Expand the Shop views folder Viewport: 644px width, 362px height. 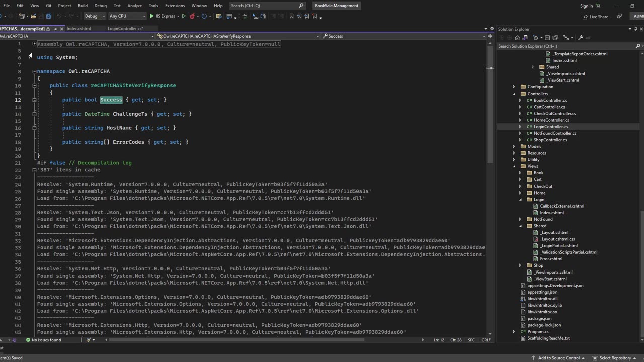[x=520, y=265]
